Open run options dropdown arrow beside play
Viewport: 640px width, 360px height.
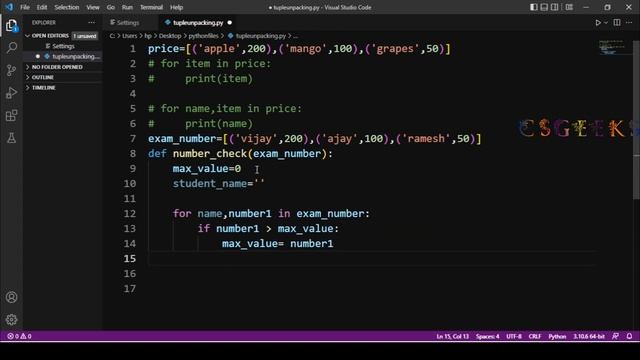coord(606,23)
